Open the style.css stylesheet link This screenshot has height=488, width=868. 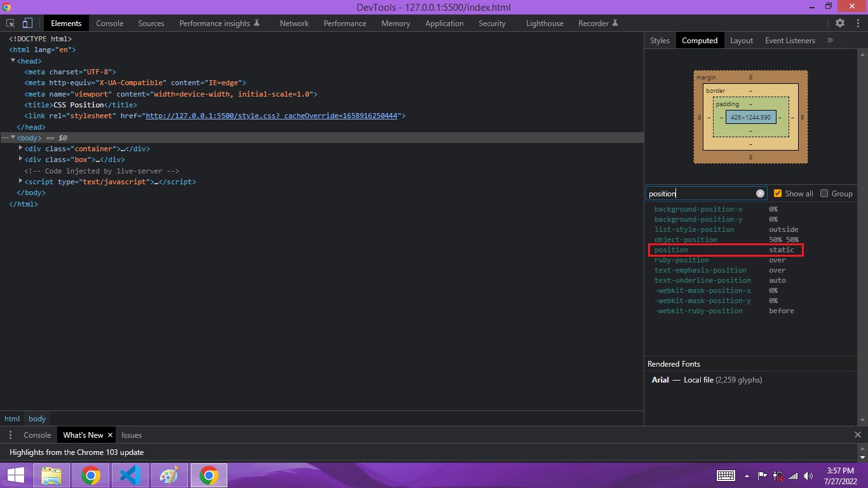click(x=271, y=116)
